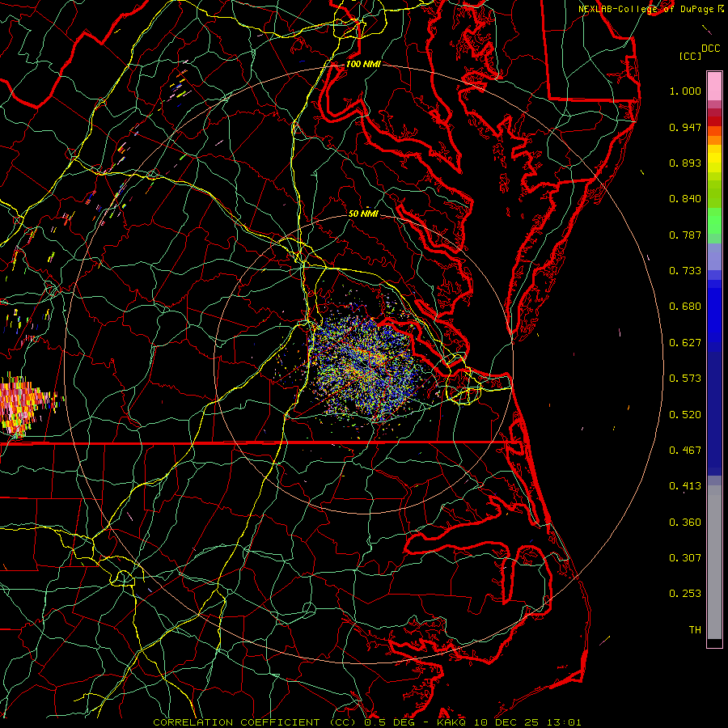The image size is (728, 728).
Task: Click the TH threshold label
Action: click(x=695, y=630)
